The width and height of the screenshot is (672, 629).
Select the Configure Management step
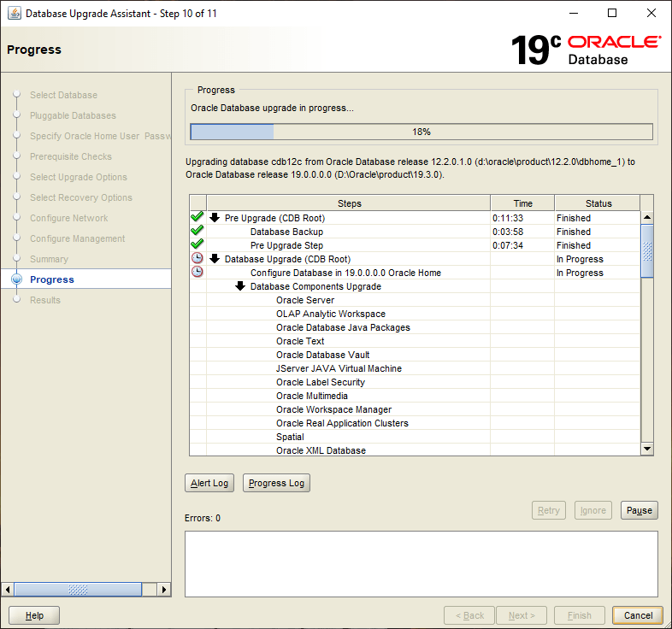tap(77, 238)
